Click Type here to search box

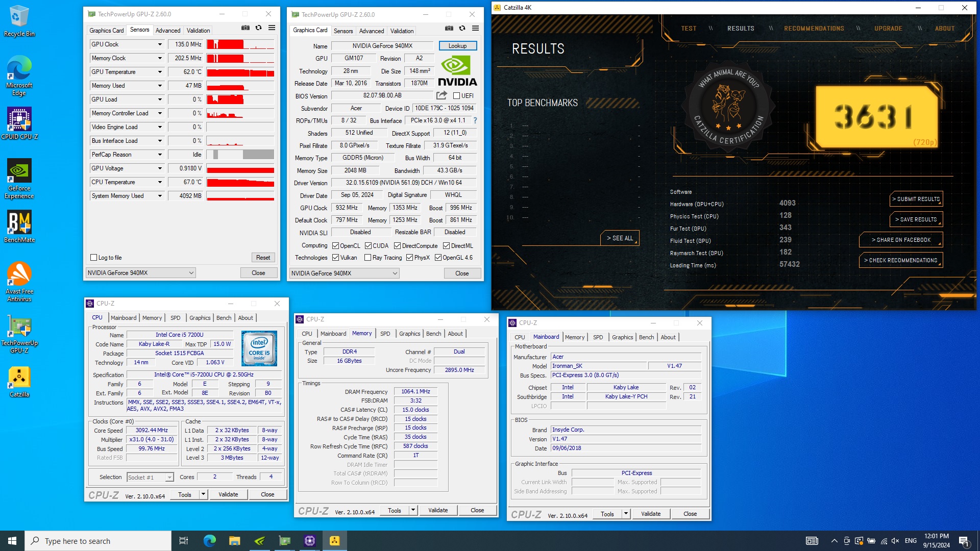[98, 541]
